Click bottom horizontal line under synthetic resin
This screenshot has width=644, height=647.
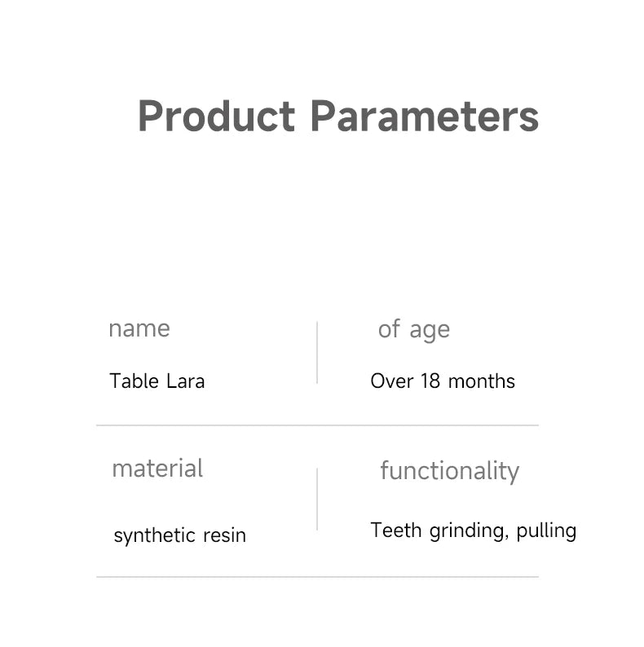(x=317, y=577)
